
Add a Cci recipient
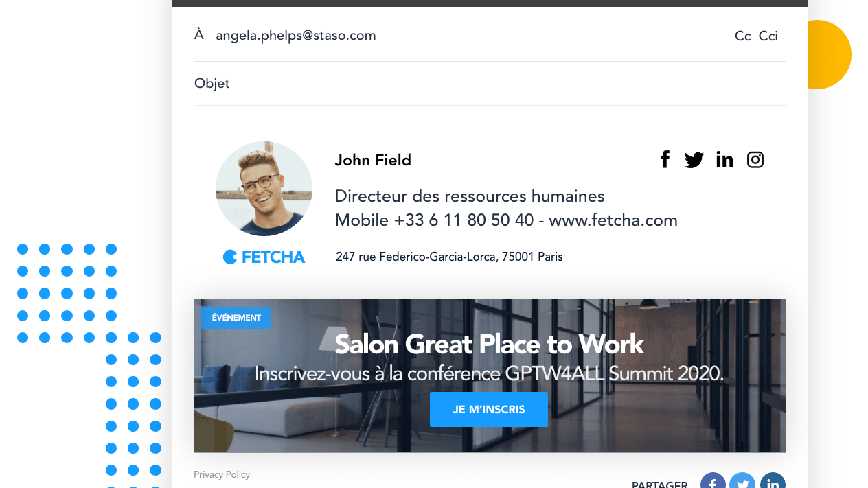point(768,36)
